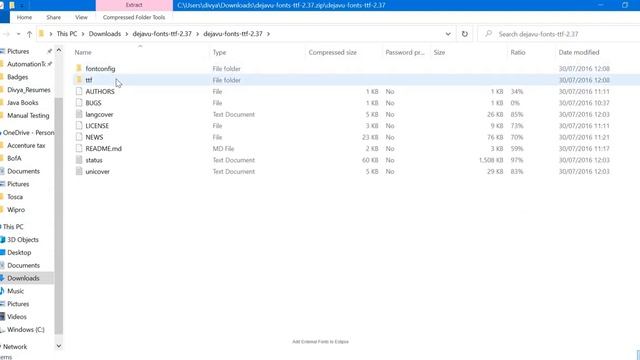Click the 97% ratio value for status
The width and height of the screenshot is (640, 360).
[x=517, y=160]
